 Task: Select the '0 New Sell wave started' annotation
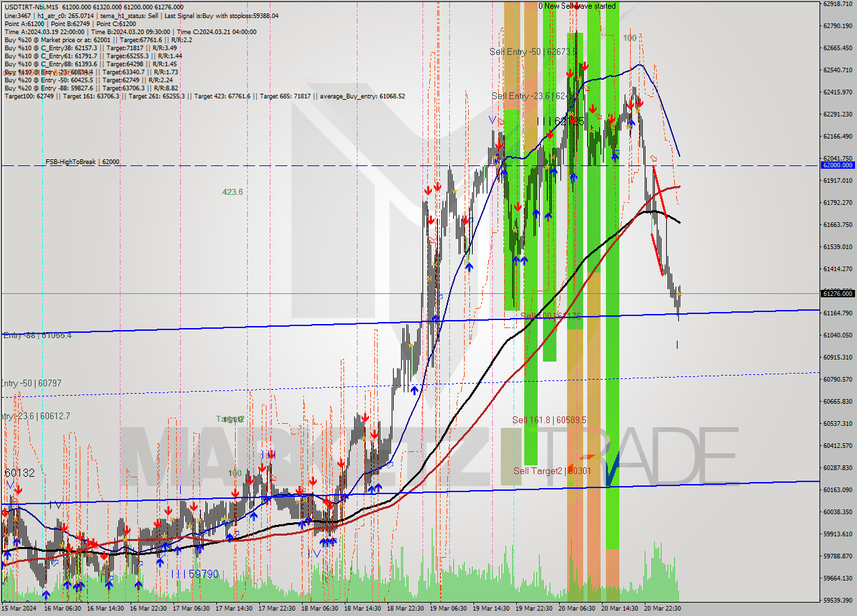[x=577, y=6]
